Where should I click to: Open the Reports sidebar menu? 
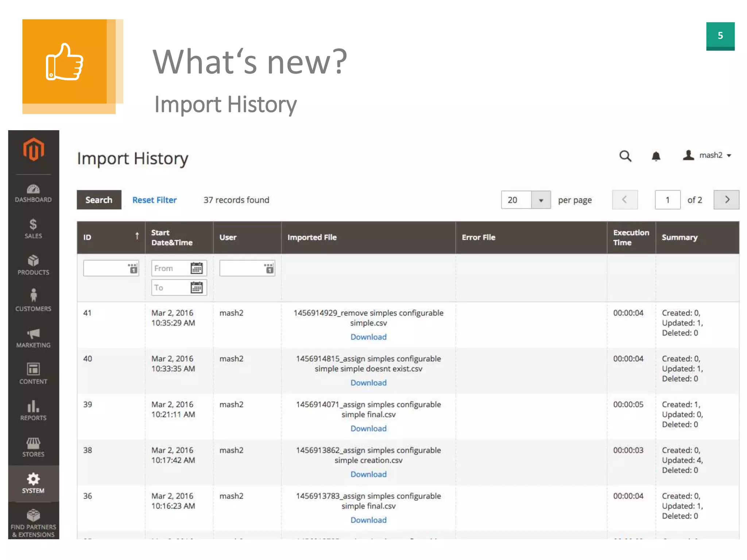[x=33, y=411]
